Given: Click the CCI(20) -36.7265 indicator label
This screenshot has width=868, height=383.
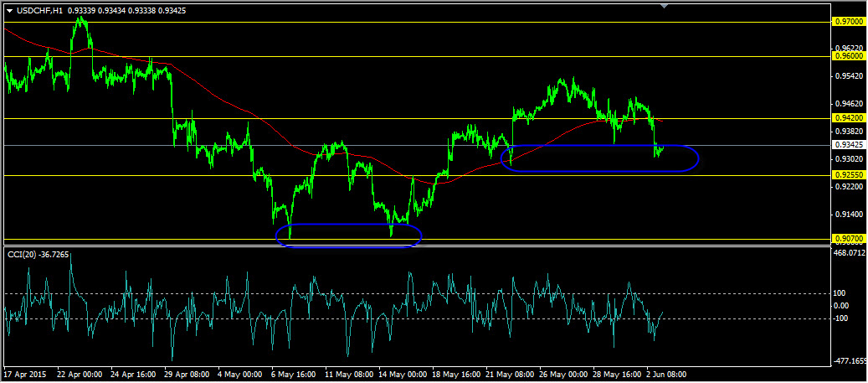Looking at the screenshot, I should (39, 254).
